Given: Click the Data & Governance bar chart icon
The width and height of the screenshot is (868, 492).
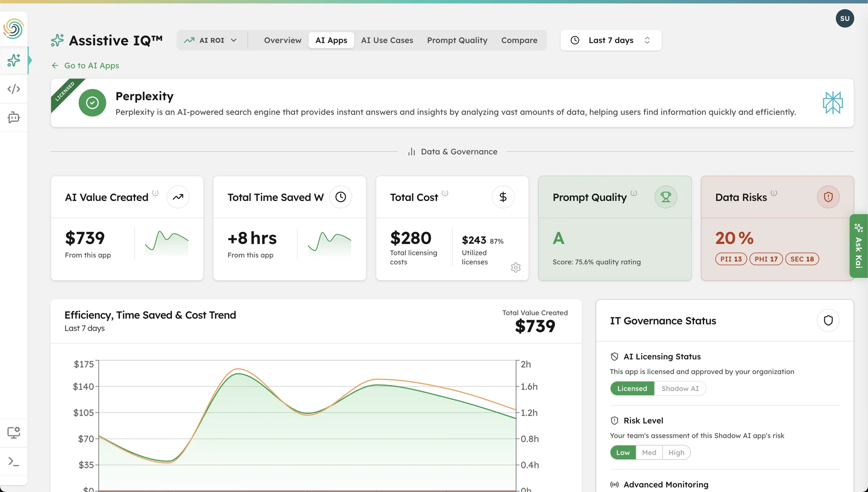Looking at the screenshot, I should point(412,152).
